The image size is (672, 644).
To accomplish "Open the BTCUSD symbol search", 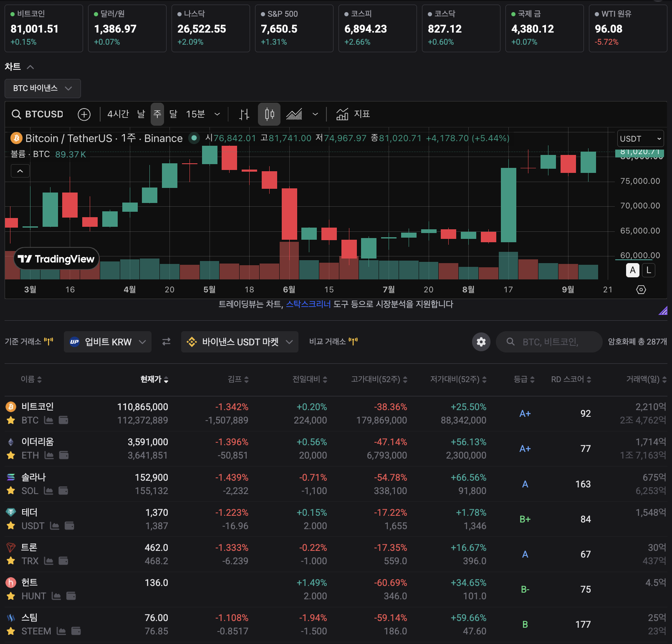I will click(38, 114).
